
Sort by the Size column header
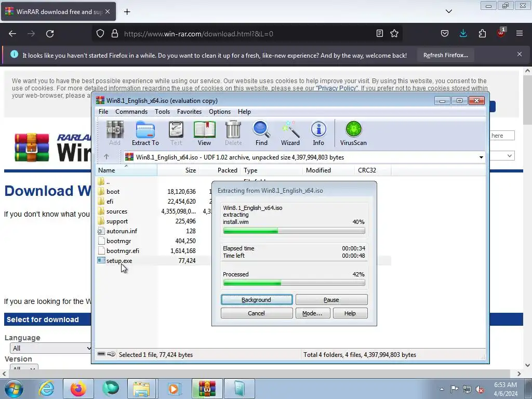pyautogui.click(x=178, y=170)
